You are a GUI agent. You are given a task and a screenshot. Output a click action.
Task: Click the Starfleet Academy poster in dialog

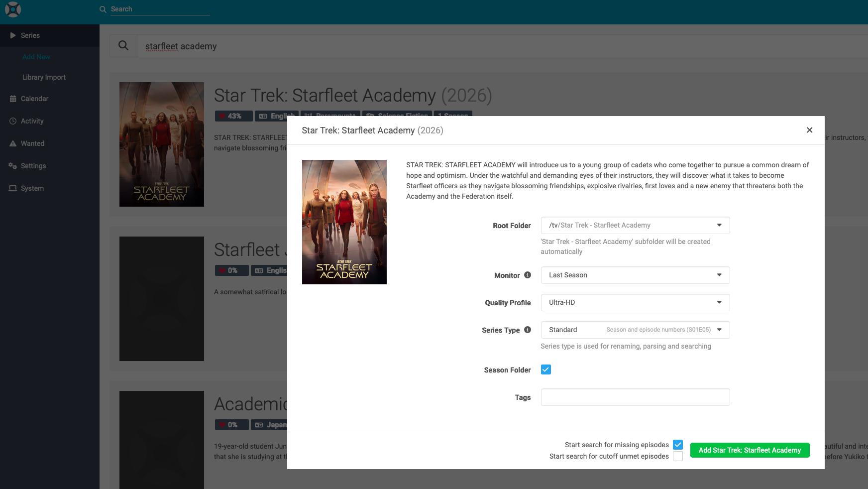[x=344, y=222]
